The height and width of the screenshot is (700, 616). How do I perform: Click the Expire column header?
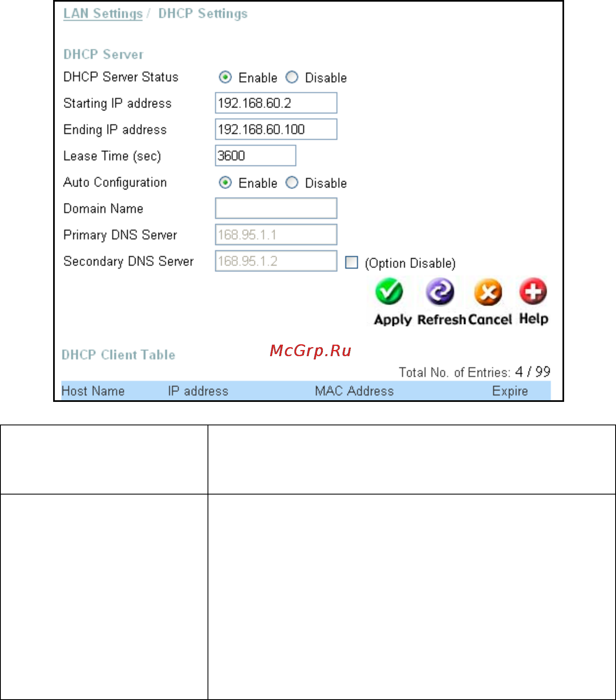tap(510, 391)
